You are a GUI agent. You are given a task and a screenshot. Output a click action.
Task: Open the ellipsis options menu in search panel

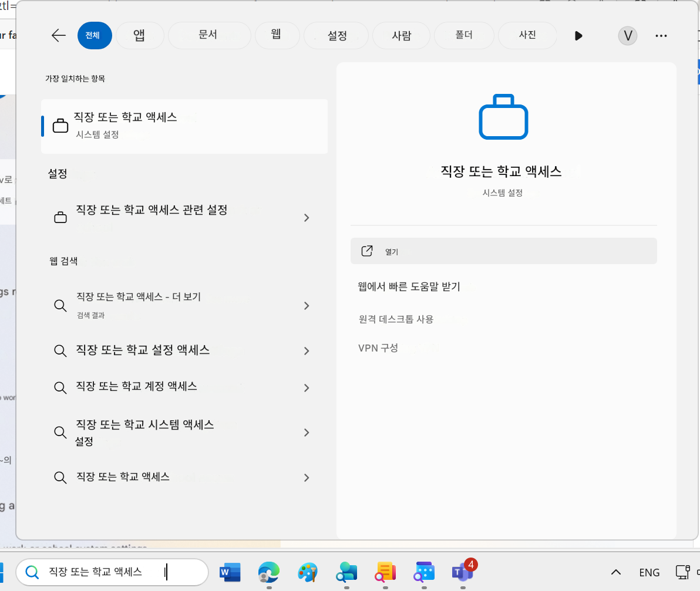pyautogui.click(x=661, y=36)
